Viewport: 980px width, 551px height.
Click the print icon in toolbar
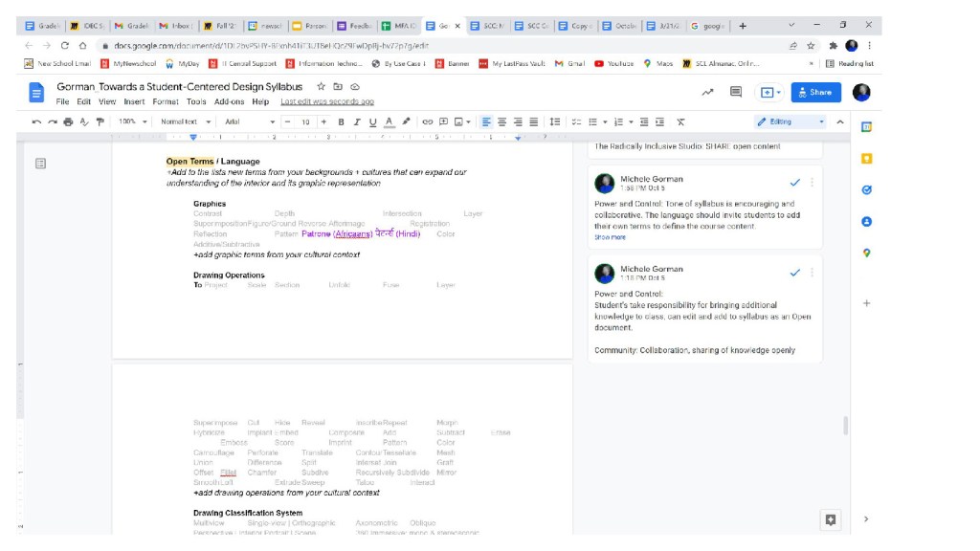(x=68, y=122)
